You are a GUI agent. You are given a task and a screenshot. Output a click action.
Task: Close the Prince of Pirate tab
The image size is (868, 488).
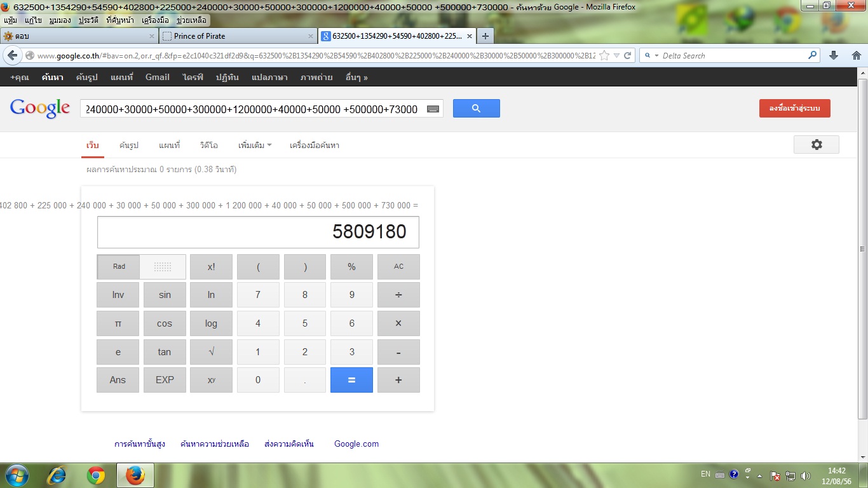click(310, 36)
